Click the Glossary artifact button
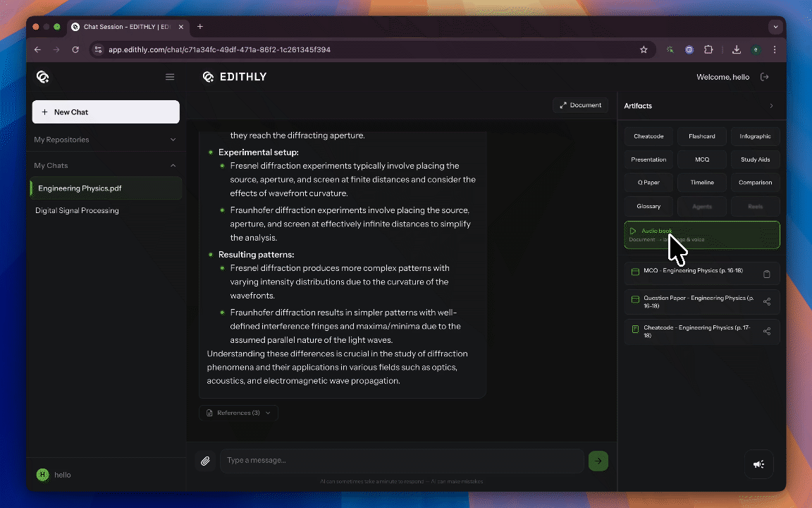This screenshot has width=812, height=508. click(648, 206)
